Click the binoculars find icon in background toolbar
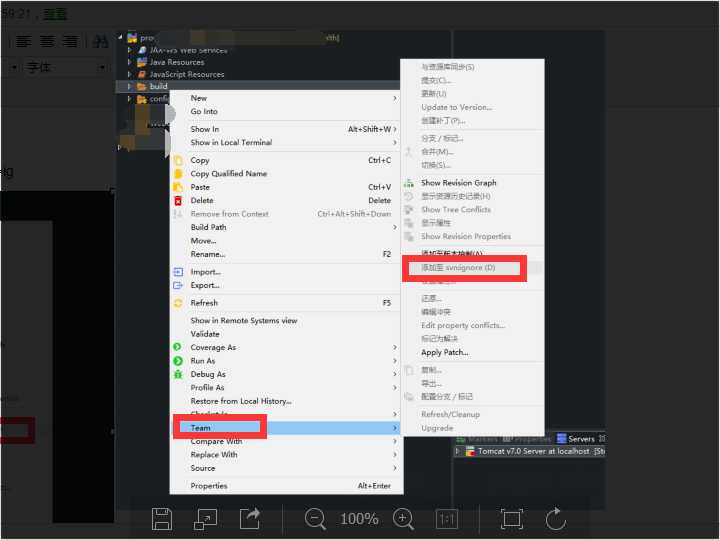Viewport: 720px width, 540px height. pyautogui.click(x=101, y=42)
